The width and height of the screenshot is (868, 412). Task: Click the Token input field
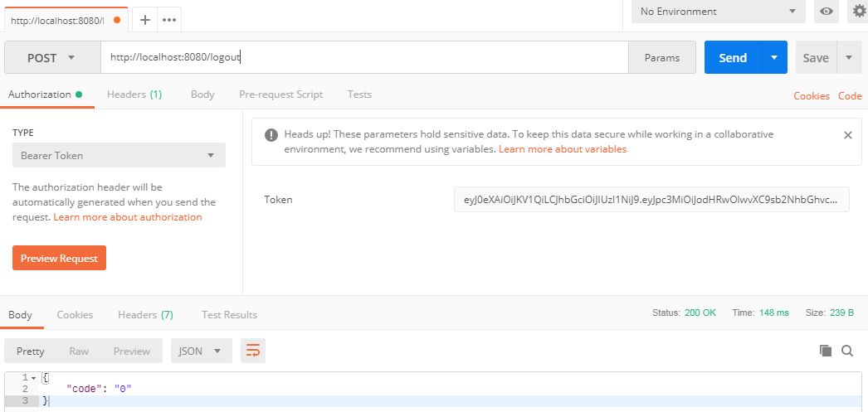click(x=651, y=200)
